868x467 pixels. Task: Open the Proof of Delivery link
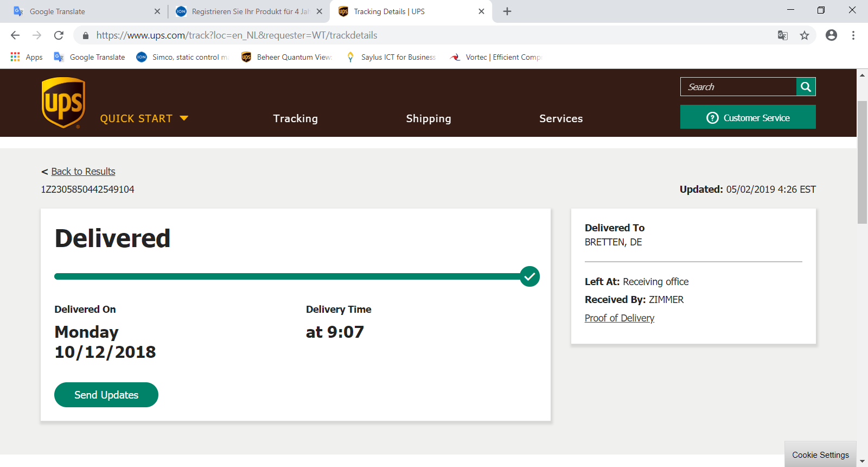pos(620,318)
